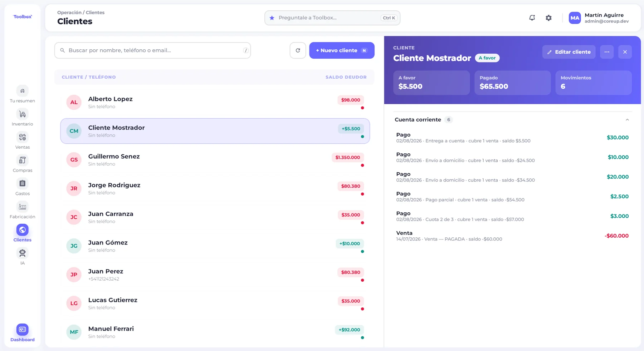644x351 pixels.
Task: Open the Compras section
Action: click(x=22, y=164)
